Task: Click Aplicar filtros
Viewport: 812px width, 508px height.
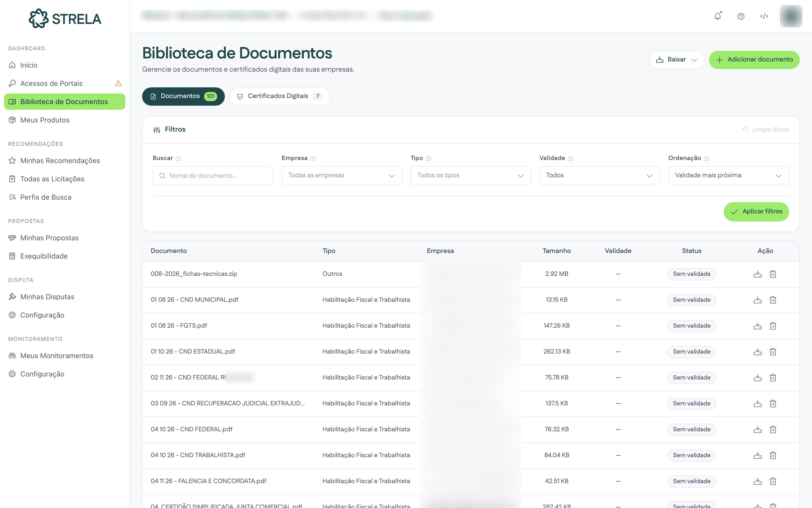Action: tap(756, 212)
